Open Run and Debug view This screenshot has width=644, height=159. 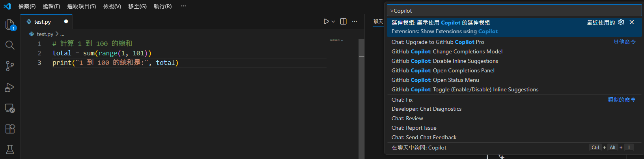(10, 87)
